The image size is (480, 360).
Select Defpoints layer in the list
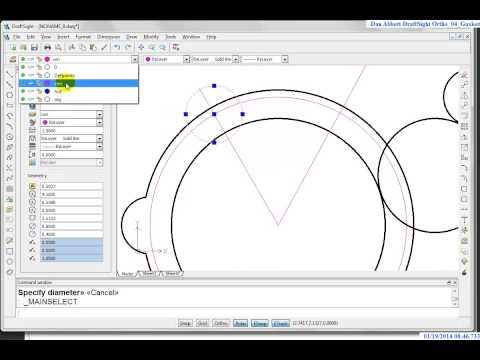[79, 75]
